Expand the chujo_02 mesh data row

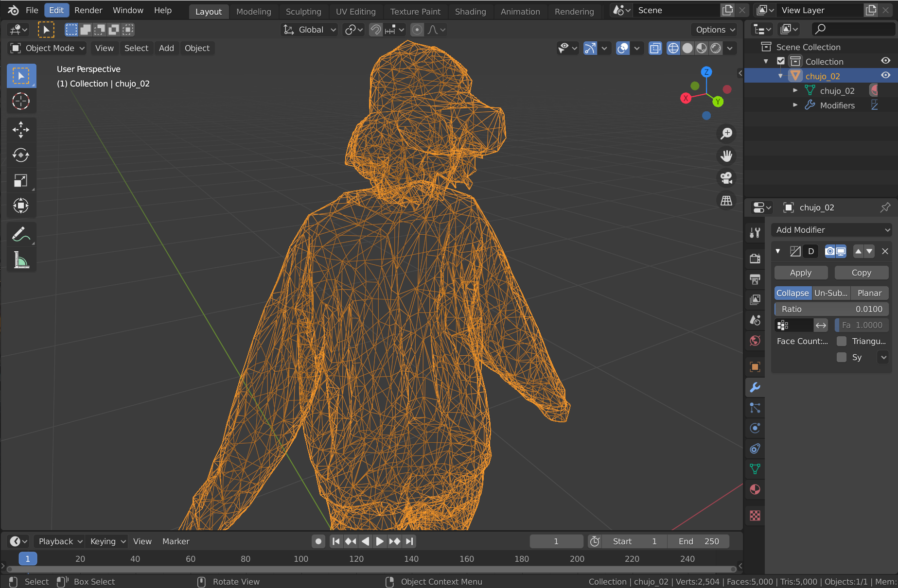tap(795, 90)
